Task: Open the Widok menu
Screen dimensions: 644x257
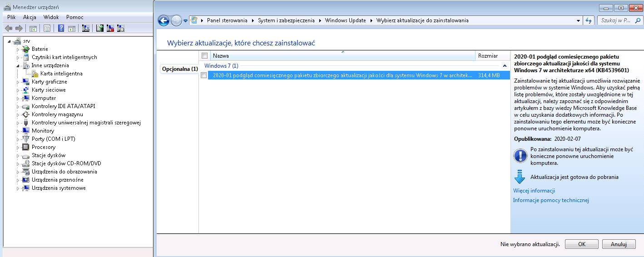Action: pyautogui.click(x=51, y=17)
